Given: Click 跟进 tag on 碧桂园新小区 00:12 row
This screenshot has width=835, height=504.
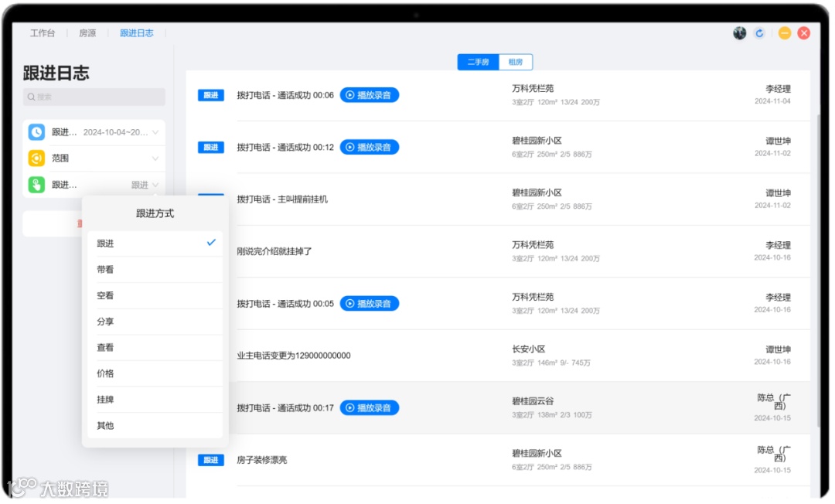Looking at the screenshot, I should pos(211,148).
